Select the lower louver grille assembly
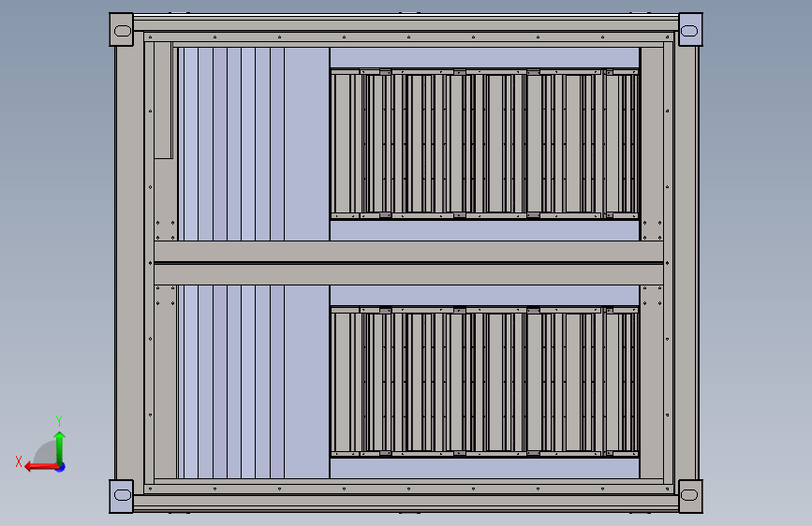Viewport: 812px width, 526px height. point(485,382)
